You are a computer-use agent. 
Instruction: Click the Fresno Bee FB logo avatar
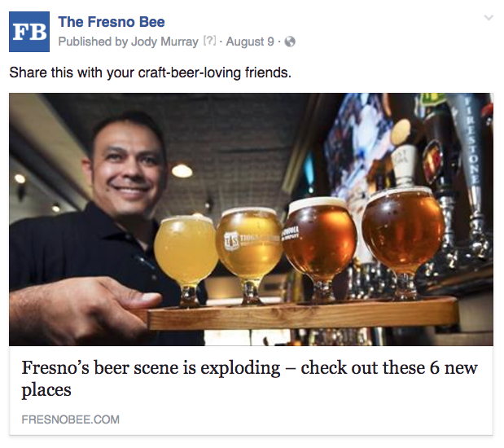29,32
